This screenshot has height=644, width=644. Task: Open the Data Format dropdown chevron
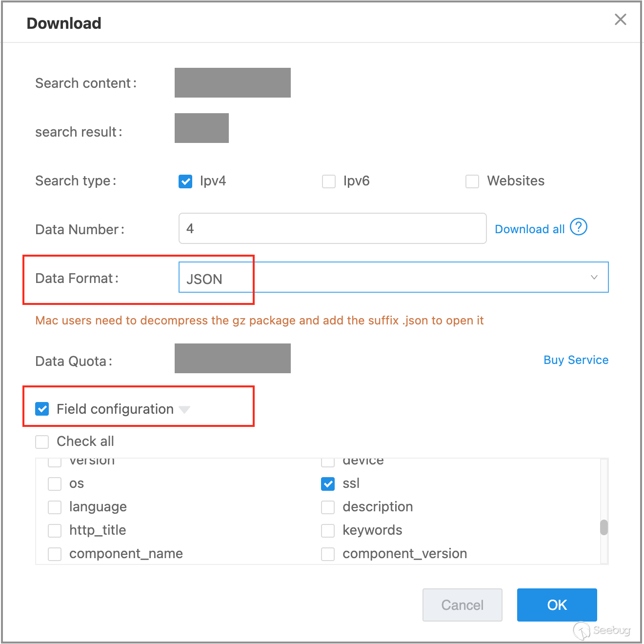click(594, 277)
